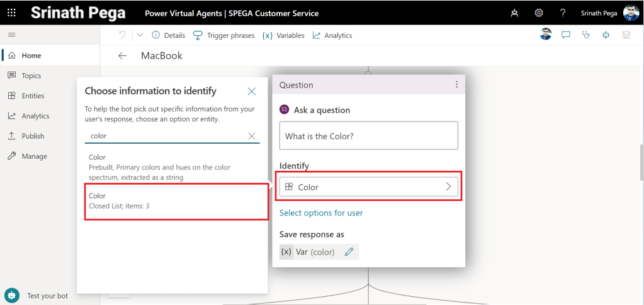Clear the color search field
Screen dimensions: 644x305
coord(251,135)
